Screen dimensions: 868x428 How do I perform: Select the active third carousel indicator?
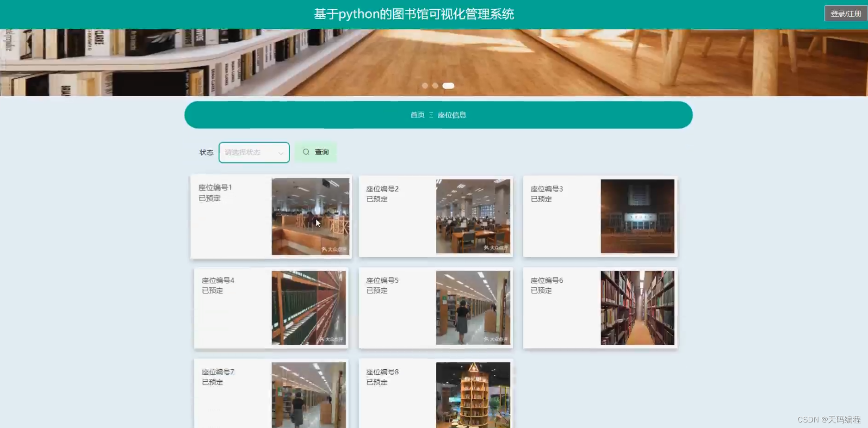(448, 86)
